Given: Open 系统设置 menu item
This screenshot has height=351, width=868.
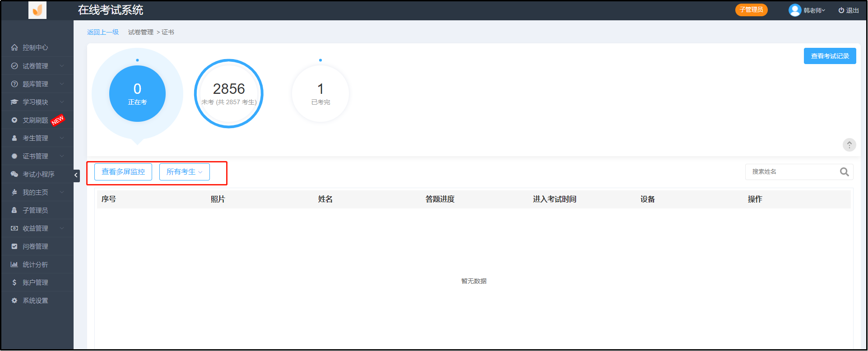Looking at the screenshot, I should tap(37, 300).
